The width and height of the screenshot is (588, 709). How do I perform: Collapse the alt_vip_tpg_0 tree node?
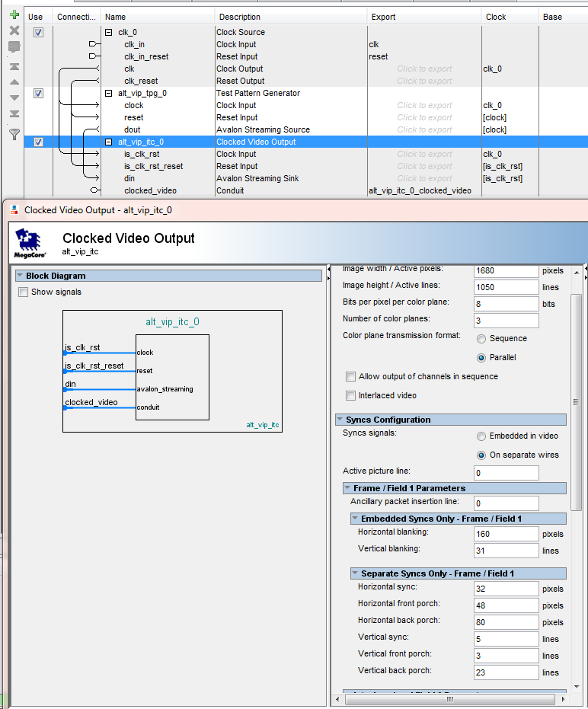click(109, 93)
